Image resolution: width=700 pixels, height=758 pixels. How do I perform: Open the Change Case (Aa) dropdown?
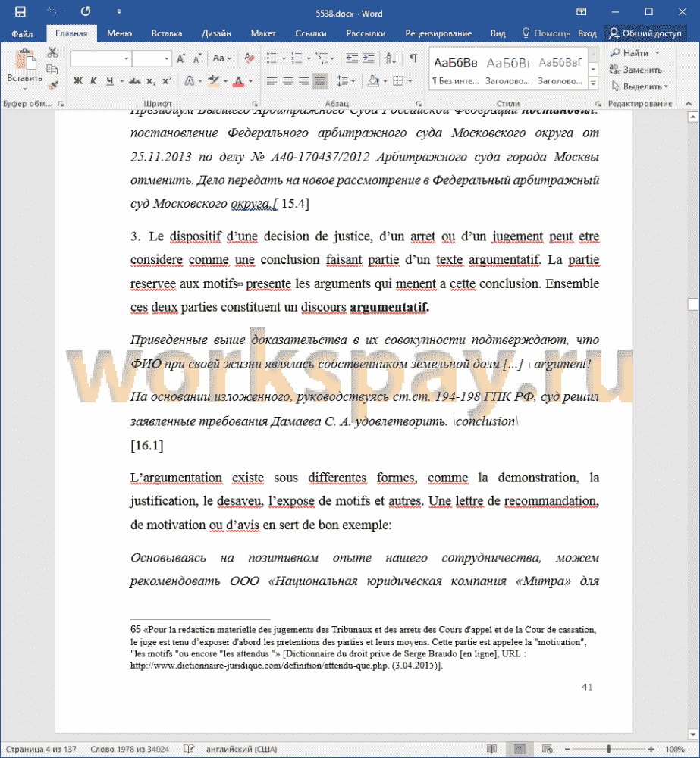[221, 58]
